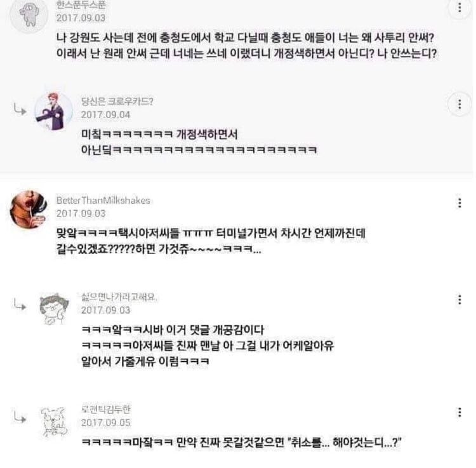Image resolution: width=476 pixels, height=468 pixels.
Task: Open cat-ear avatar of 싫으면나가라고해요
Action: [54, 309]
